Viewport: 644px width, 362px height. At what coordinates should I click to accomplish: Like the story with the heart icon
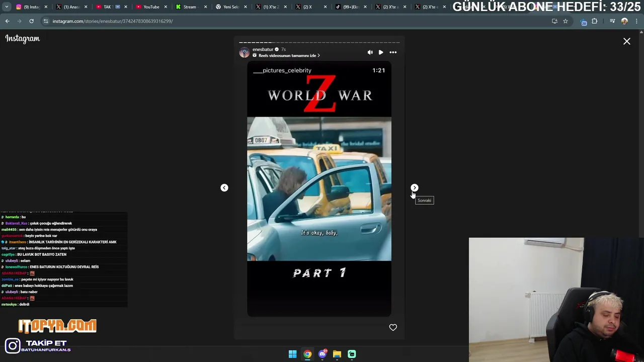(393, 327)
